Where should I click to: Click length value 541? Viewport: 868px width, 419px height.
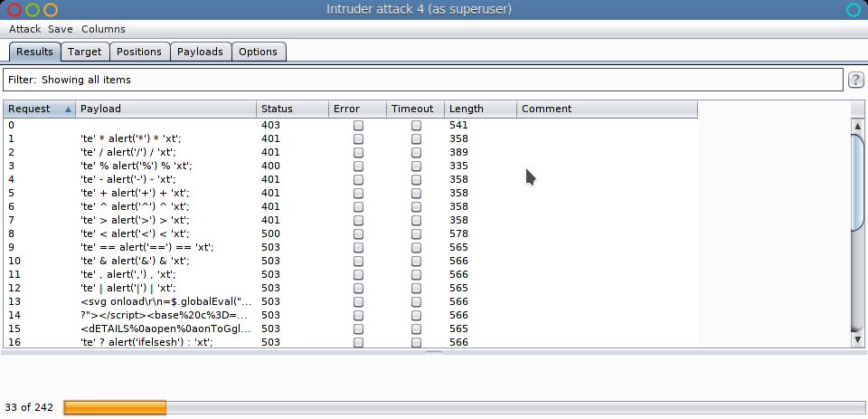coord(458,125)
